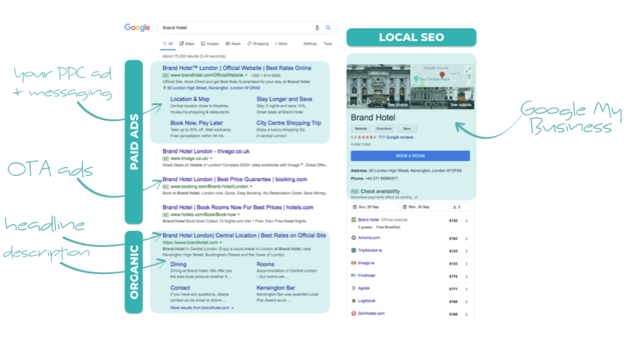This screenshot has height=337, width=644.
Task: Open the Mon, 30 Sep check-out date picker
Action: coord(425,207)
